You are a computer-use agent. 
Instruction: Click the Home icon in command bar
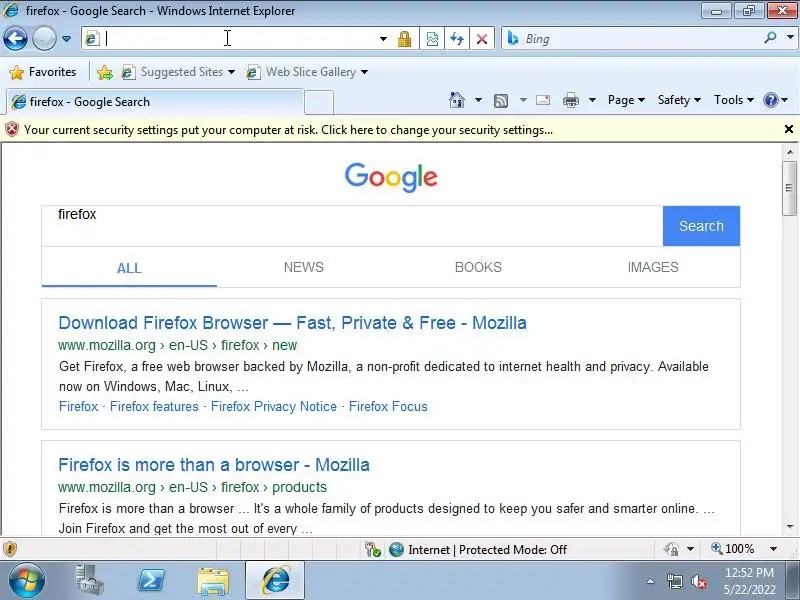tap(457, 100)
